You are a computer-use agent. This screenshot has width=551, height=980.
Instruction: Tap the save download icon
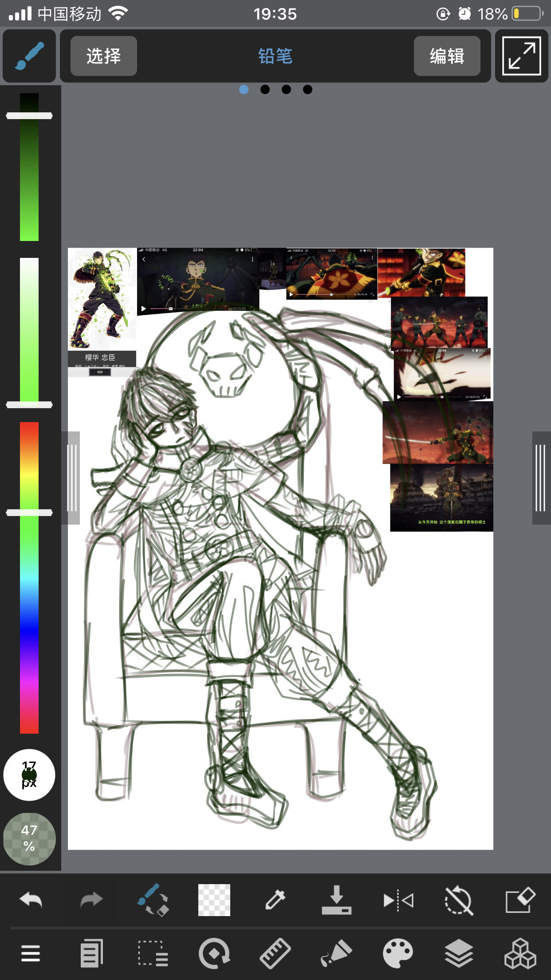pos(336,900)
